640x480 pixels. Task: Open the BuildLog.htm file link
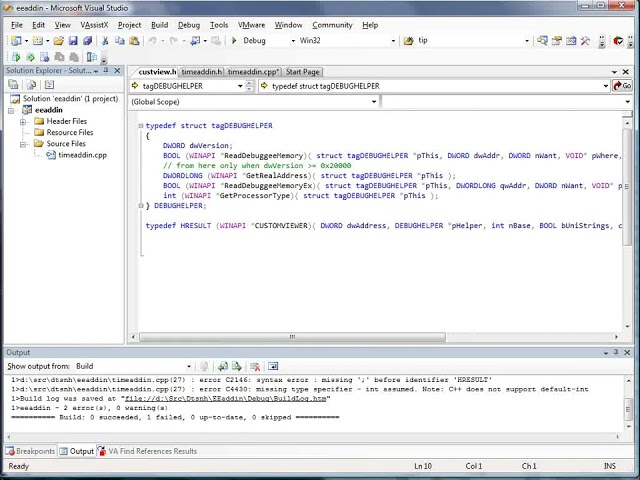225,398
